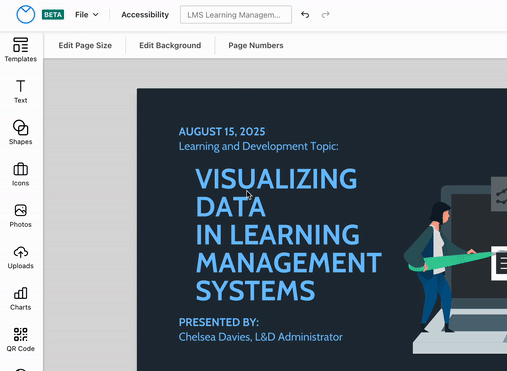Expand the File dropdown menu

click(x=87, y=15)
